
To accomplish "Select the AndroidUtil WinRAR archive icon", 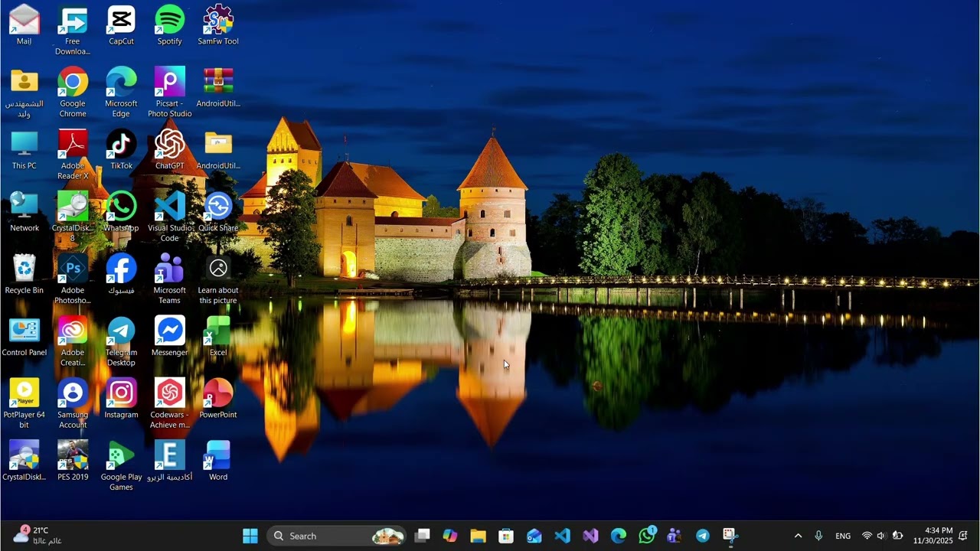I will click(218, 87).
